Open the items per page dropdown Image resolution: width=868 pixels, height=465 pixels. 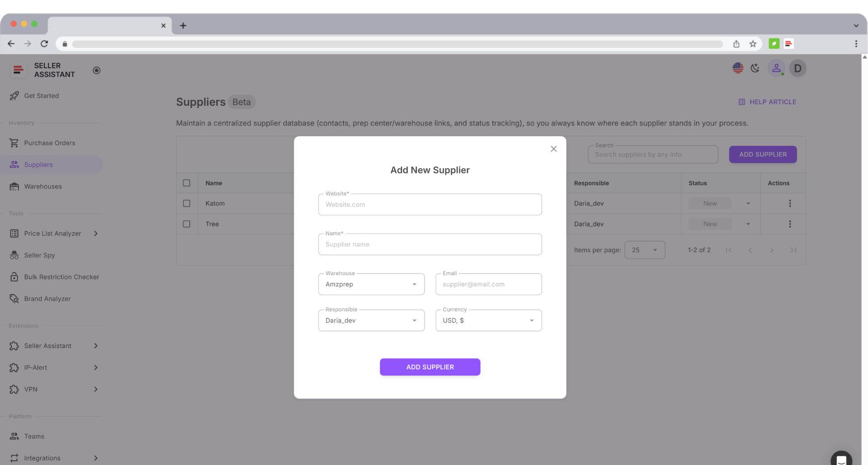(645, 250)
